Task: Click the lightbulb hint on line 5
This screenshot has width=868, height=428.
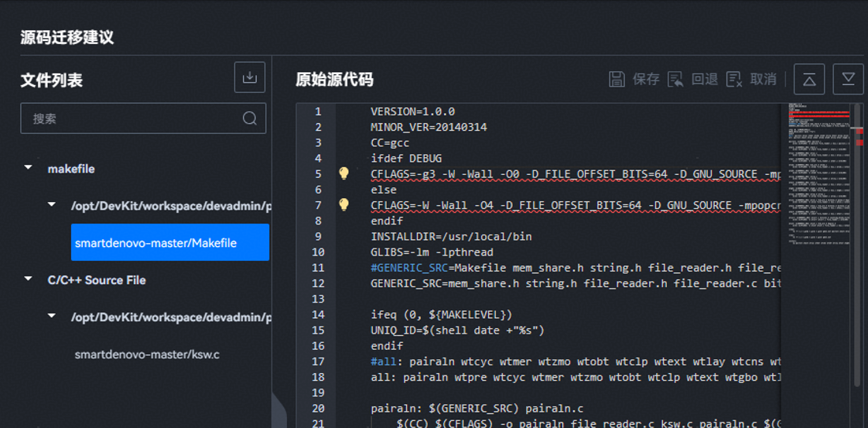Action: (x=344, y=173)
